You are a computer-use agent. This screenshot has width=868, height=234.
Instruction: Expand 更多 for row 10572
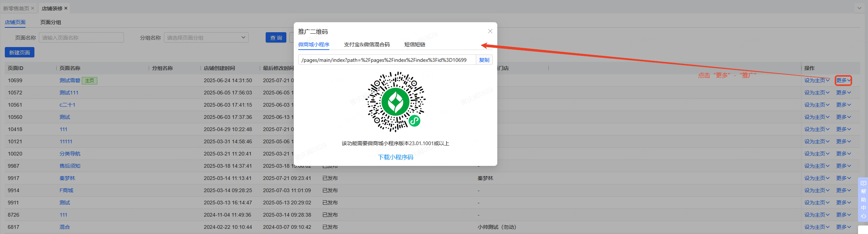844,93
